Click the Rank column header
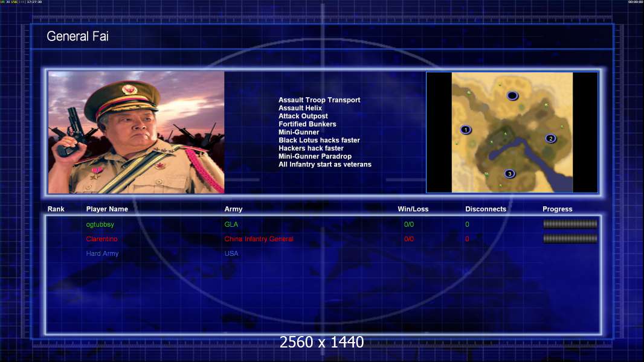 tap(56, 209)
